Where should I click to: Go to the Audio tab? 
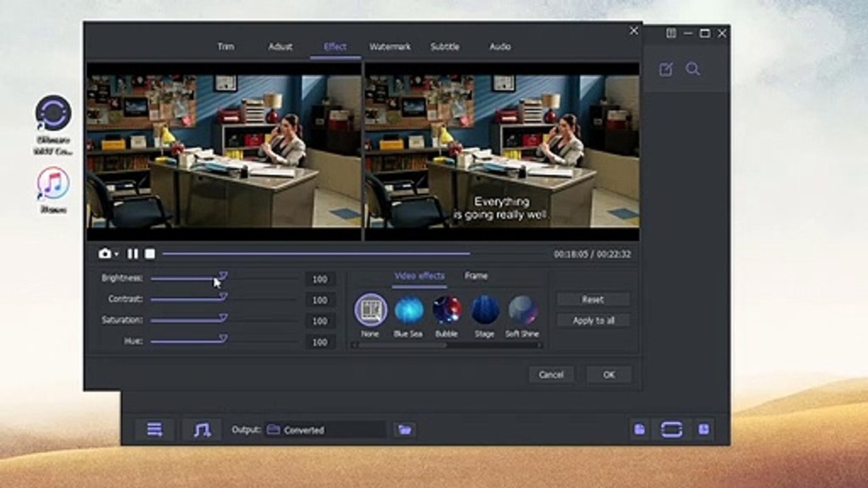(500, 47)
